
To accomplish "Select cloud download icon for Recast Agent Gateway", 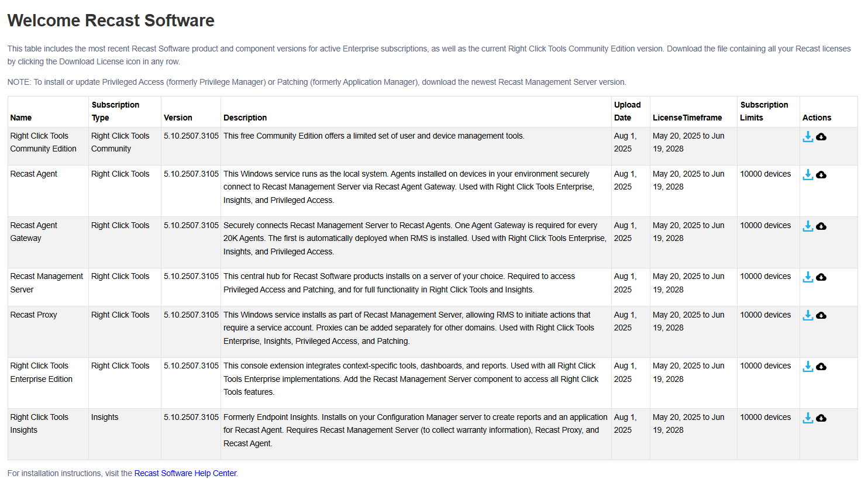I will (x=821, y=226).
